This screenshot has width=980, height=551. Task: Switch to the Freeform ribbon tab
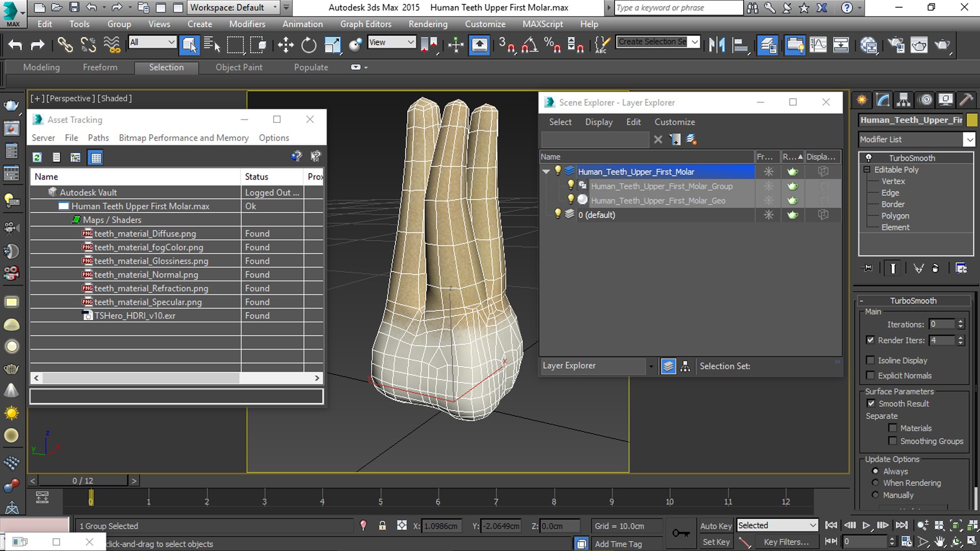pyautogui.click(x=100, y=67)
